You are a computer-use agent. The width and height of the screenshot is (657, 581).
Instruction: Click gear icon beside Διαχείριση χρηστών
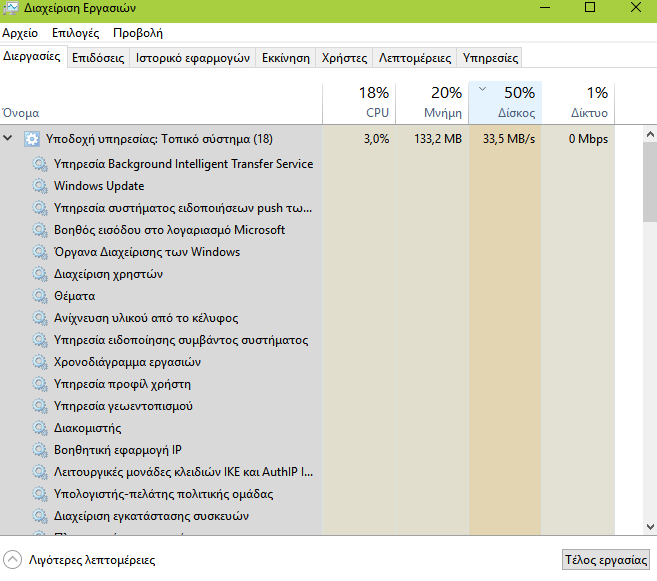pos(40,274)
